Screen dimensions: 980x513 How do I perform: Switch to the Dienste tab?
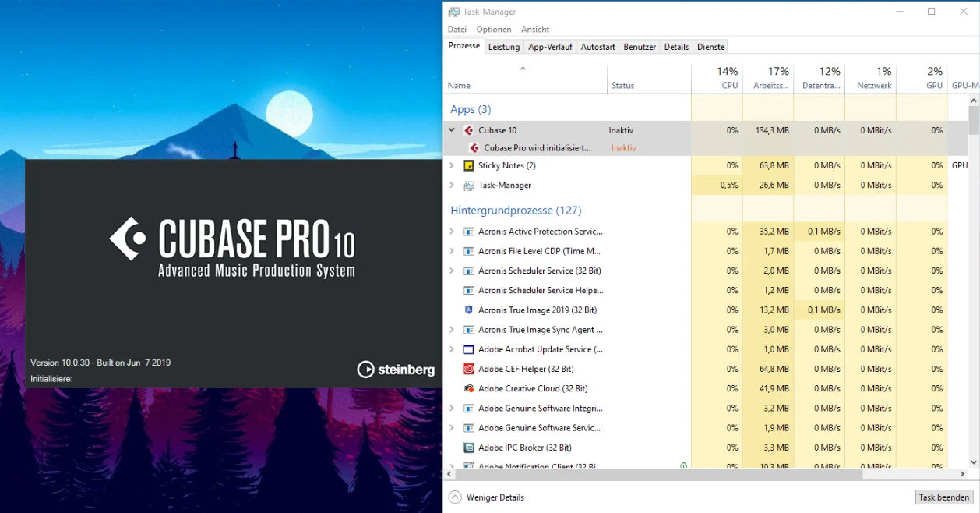click(x=711, y=47)
